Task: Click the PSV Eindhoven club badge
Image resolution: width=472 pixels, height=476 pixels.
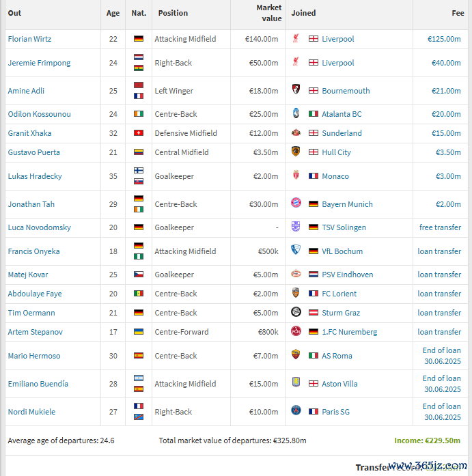Action: (296, 274)
